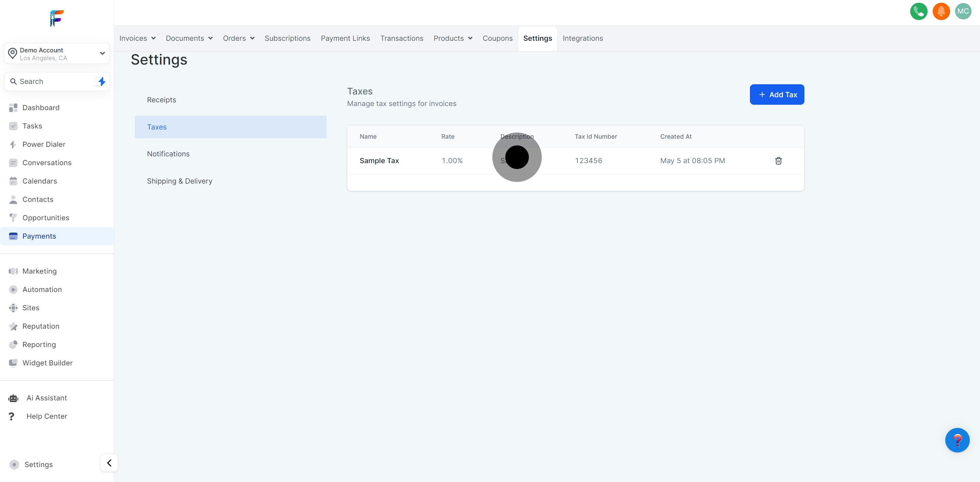Delete the Sample Tax row with trash icon

point(778,161)
